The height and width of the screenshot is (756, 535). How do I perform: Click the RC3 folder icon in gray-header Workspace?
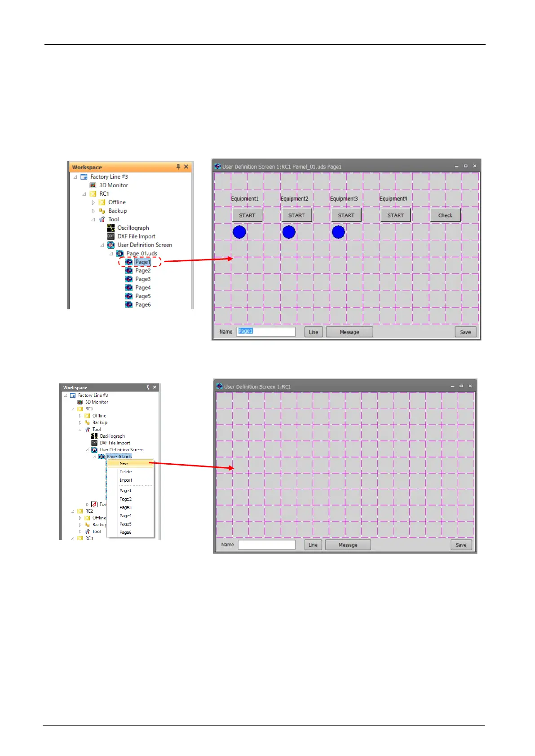(80, 538)
